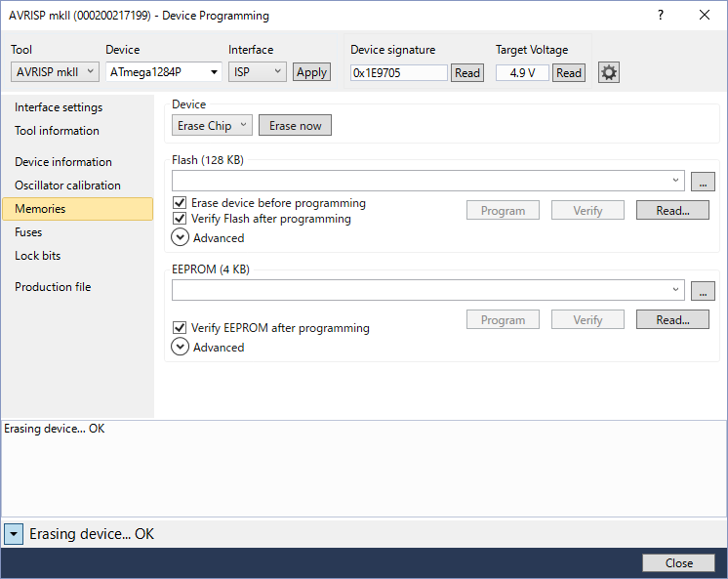Click the Flash Program button

point(503,211)
